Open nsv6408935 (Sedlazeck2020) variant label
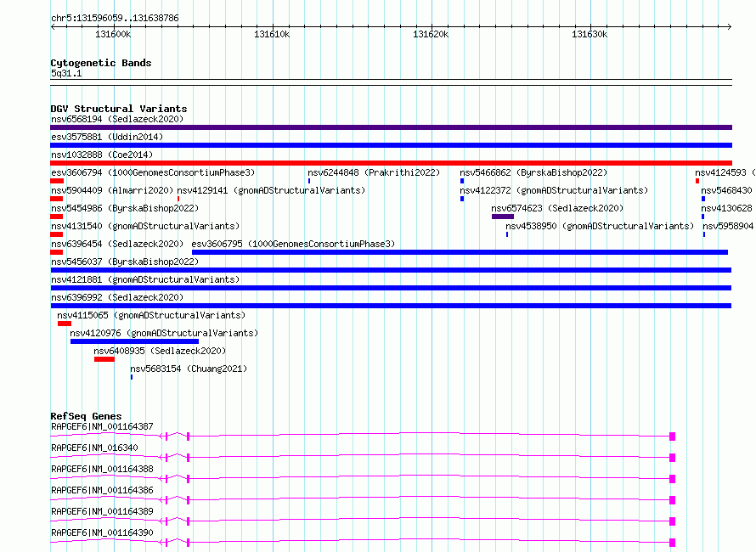756x552 pixels. (x=160, y=351)
